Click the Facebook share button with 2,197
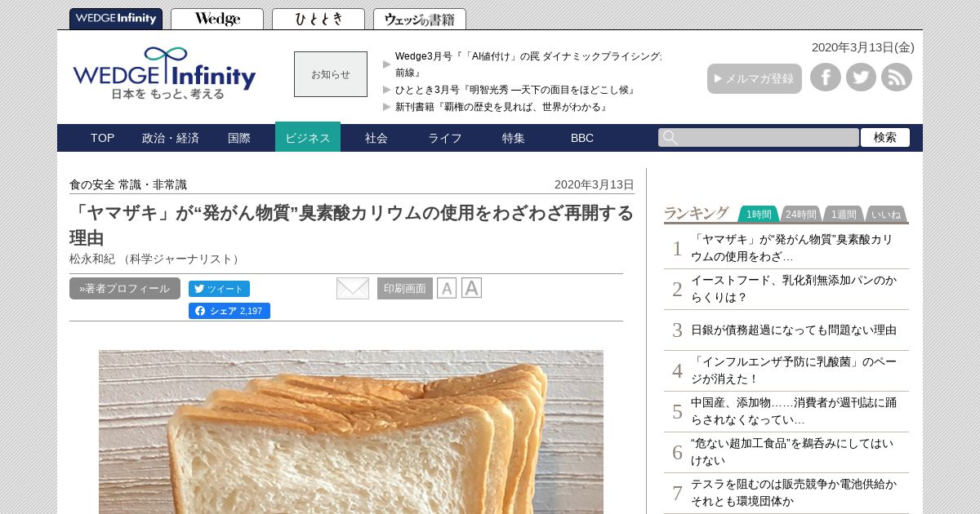The image size is (980, 514). (229, 311)
